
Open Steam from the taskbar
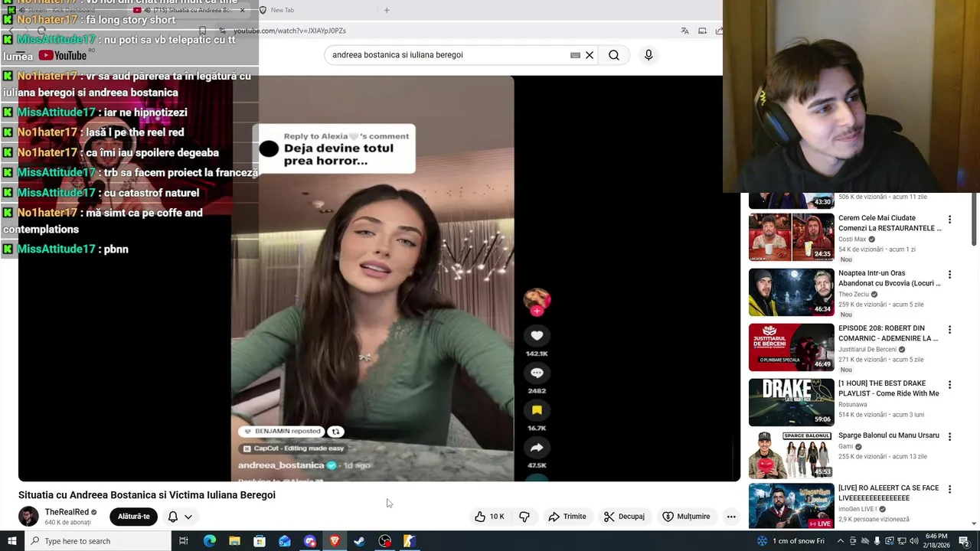tap(359, 541)
